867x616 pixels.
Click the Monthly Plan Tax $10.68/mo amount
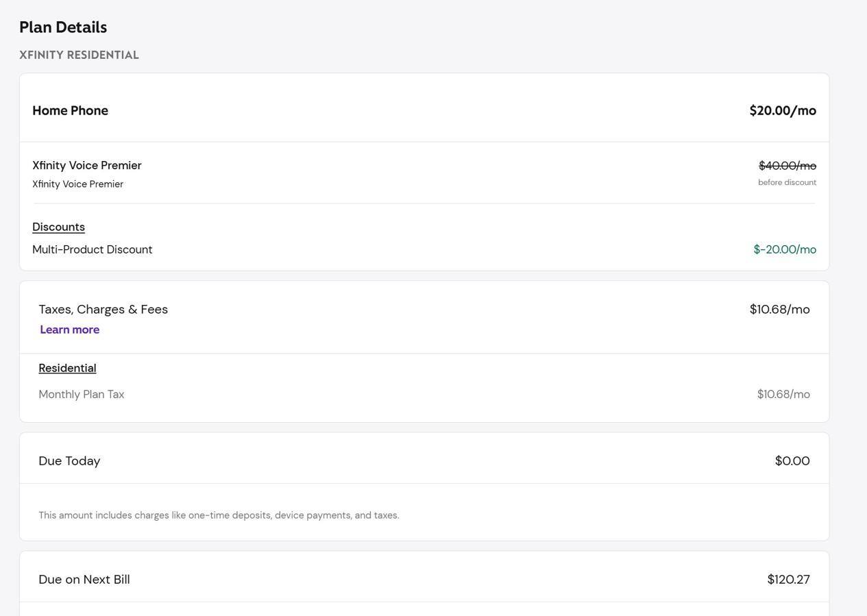click(x=783, y=394)
